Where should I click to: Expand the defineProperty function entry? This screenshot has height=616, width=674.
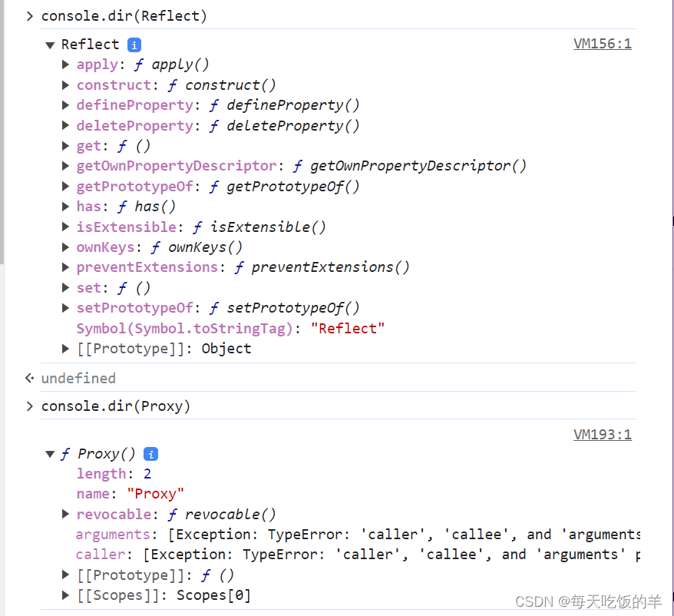click(65, 105)
